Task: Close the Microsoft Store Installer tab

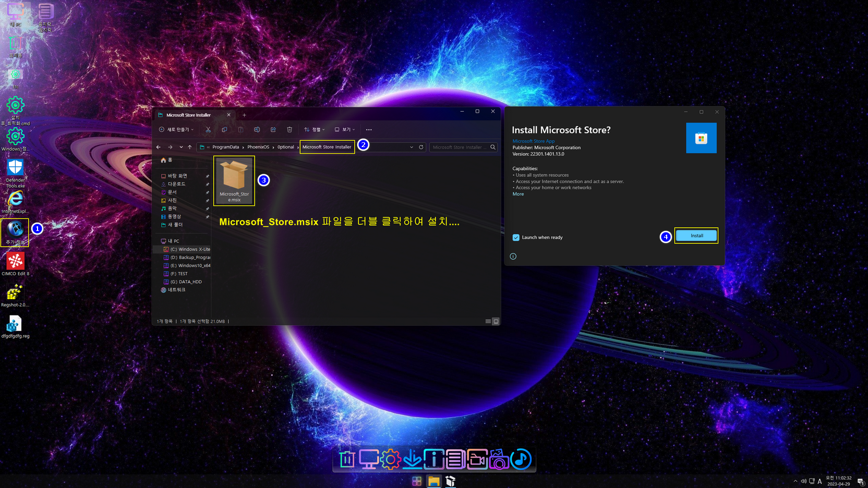Action: [x=228, y=115]
